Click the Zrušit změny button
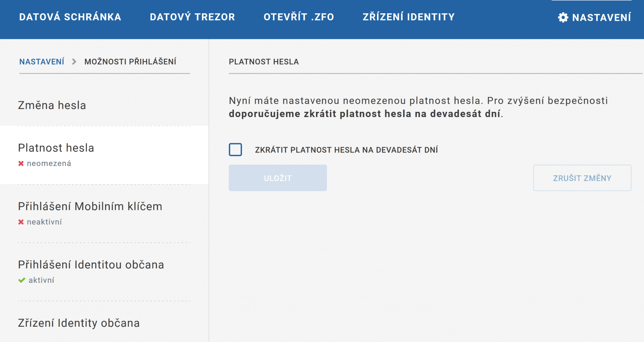The height and width of the screenshot is (342, 644). (582, 178)
